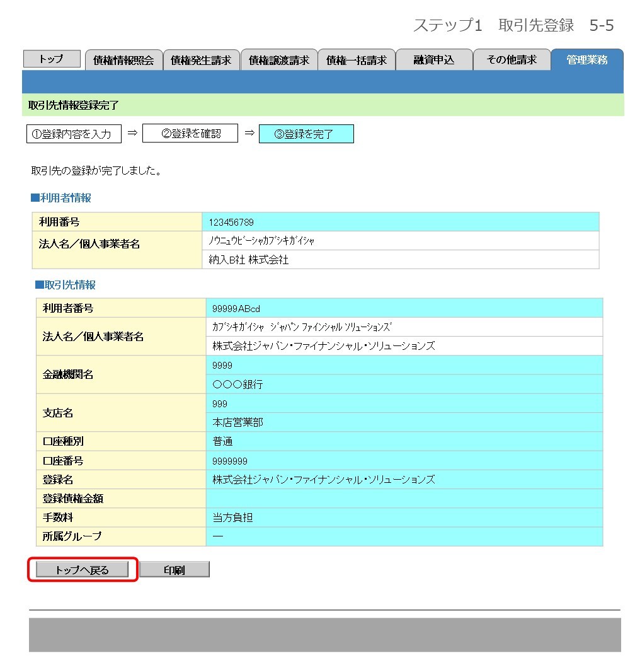Viewport: 635px width, 672px height.
Task: Click the 利用者番号 label
Action: (x=67, y=308)
